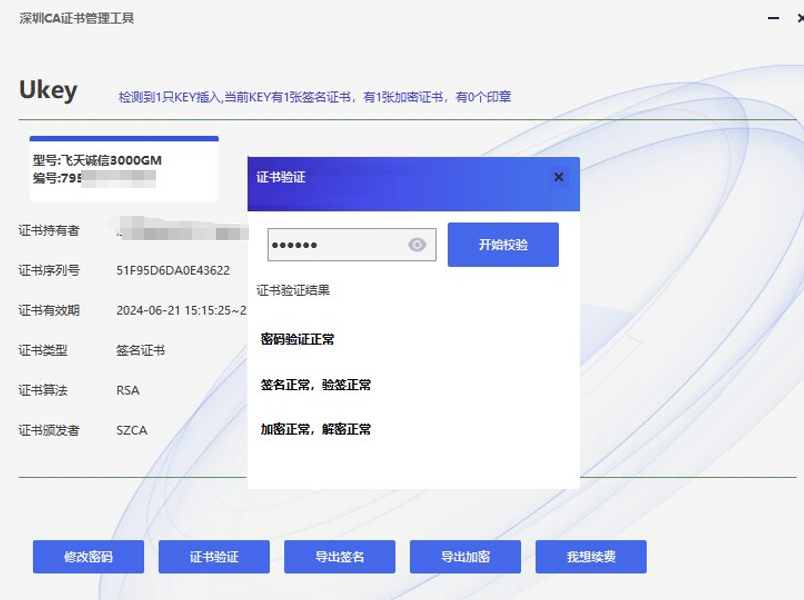This screenshot has width=804, height=600.
Task: Click the 我想续费 renewal button
Action: point(591,557)
